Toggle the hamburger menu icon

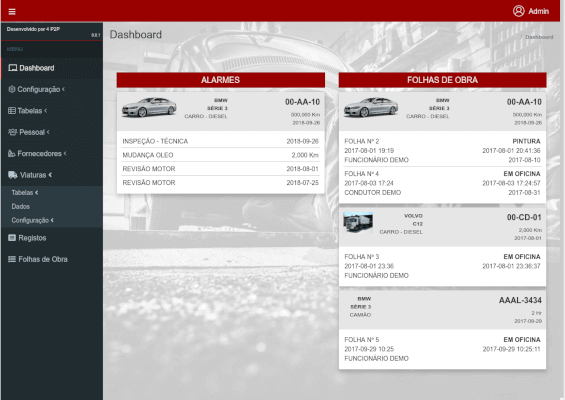[x=12, y=12]
